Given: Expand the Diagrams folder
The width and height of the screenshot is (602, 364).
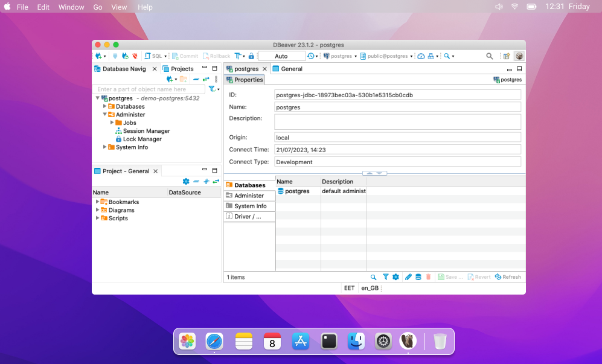Looking at the screenshot, I should click(98, 210).
